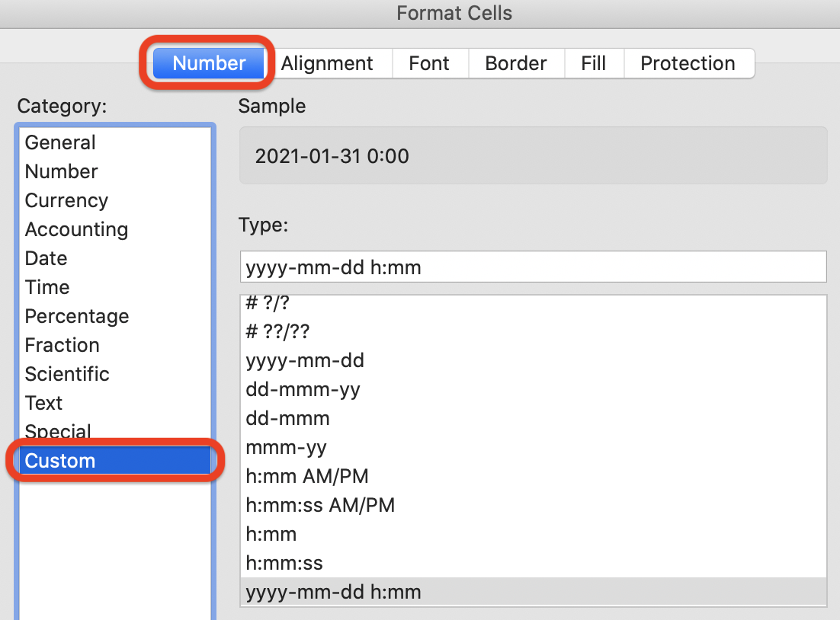
Task: Select the General category
Action: click(60, 142)
